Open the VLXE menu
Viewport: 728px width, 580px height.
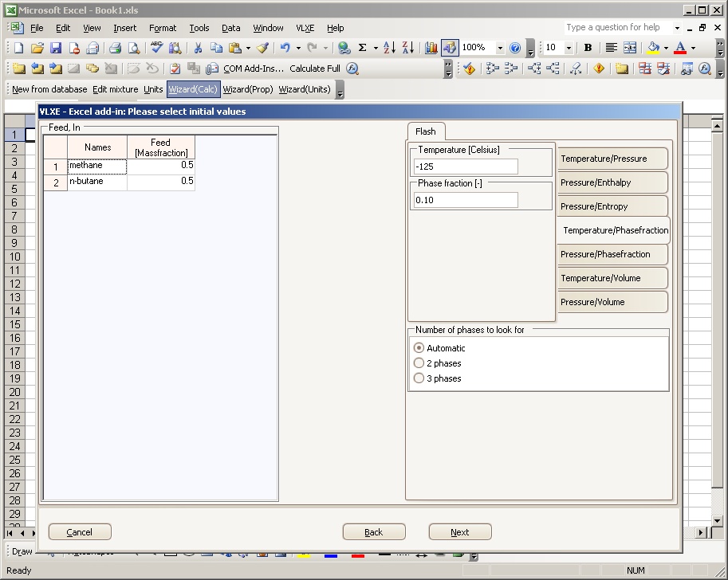305,29
